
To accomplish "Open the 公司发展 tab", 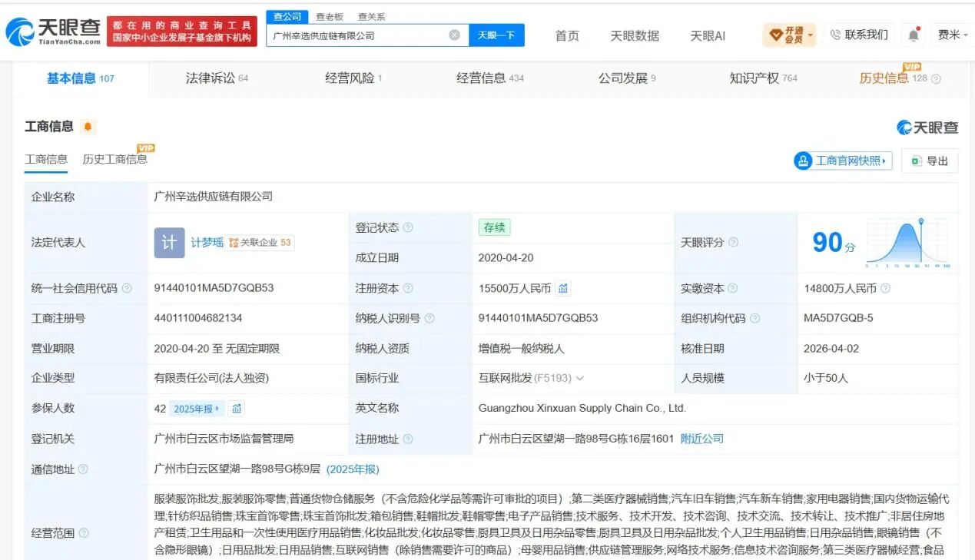I will [x=627, y=78].
